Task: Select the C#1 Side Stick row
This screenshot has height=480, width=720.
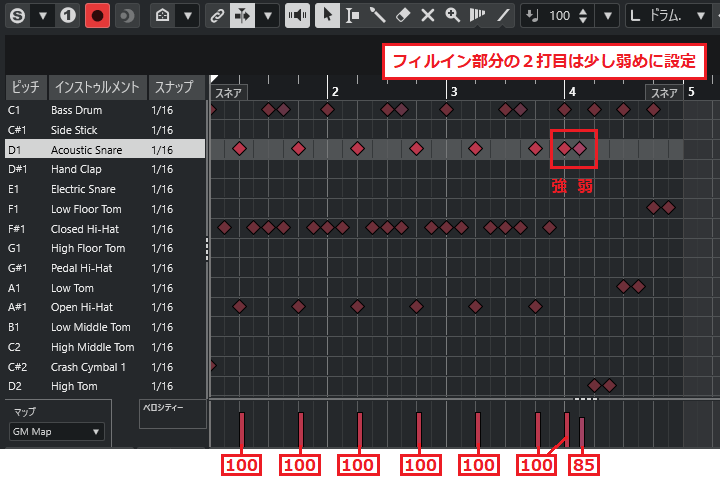Action: coord(105,130)
